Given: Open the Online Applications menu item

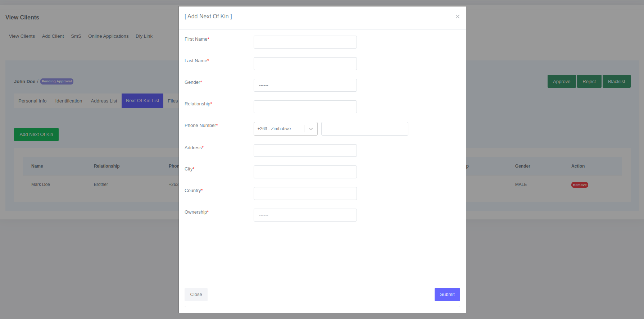Looking at the screenshot, I should coord(108,36).
